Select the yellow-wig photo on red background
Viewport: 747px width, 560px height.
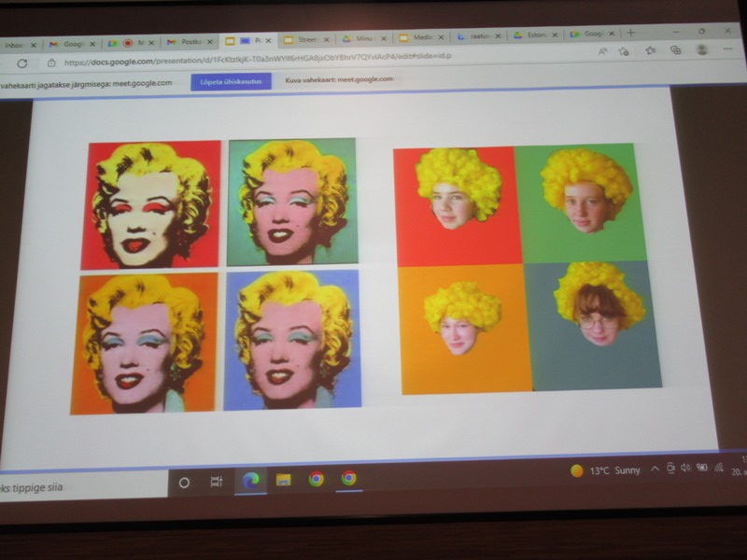pyautogui.click(x=458, y=205)
